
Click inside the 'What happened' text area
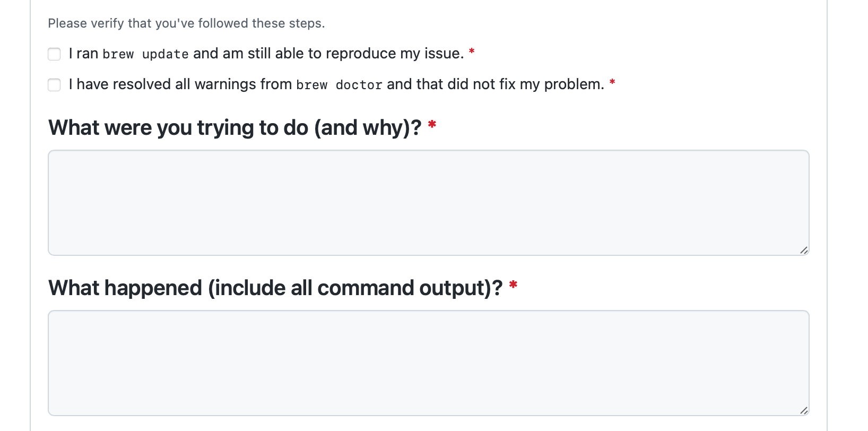[429, 363]
